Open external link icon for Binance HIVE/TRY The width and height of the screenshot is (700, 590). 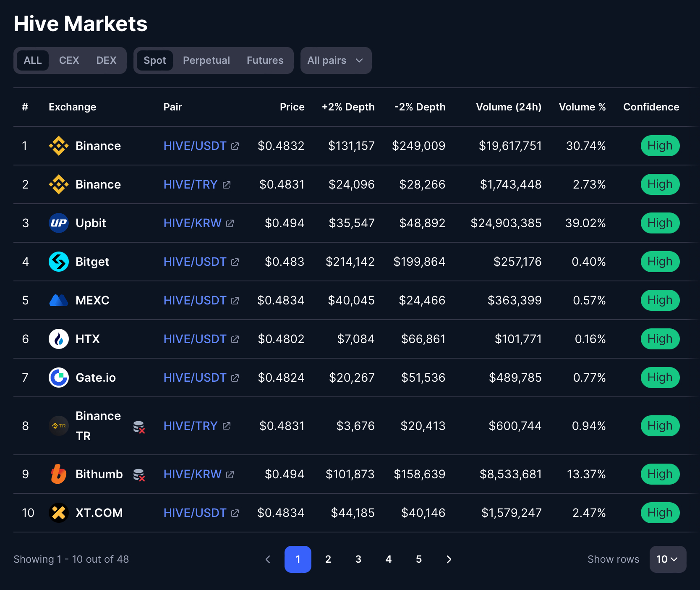[x=227, y=185]
